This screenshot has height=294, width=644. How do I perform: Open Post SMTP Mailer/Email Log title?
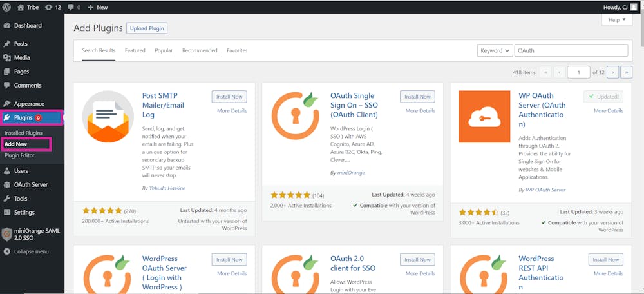coord(163,105)
